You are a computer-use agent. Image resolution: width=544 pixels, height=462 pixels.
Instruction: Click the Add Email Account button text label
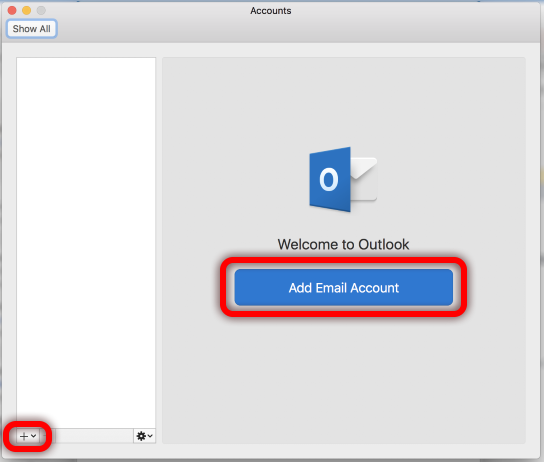point(343,288)
